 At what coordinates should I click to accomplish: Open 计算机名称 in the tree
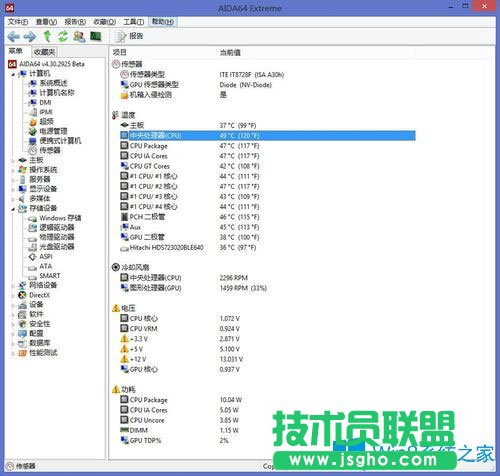[52, 93]
